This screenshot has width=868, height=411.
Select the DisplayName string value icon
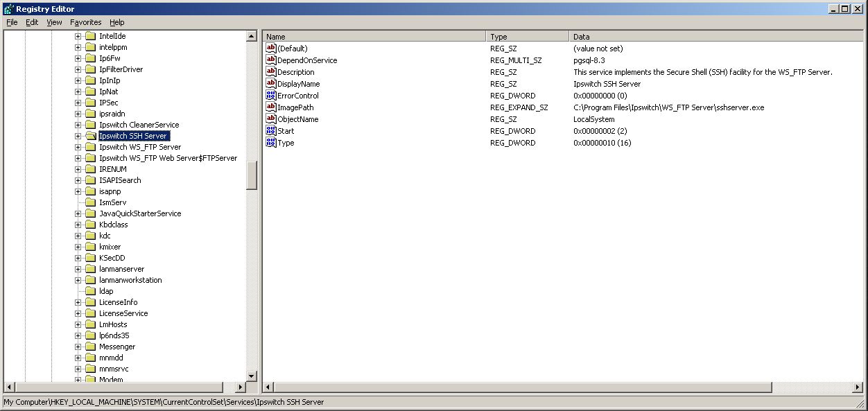[x=271, y=83]
